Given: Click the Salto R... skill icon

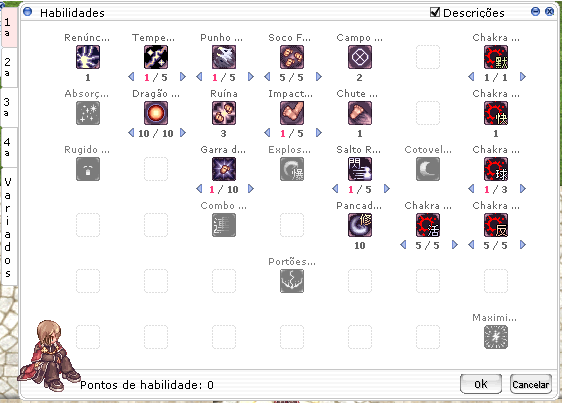Looking at the screenshot, I should pos(360,169).
